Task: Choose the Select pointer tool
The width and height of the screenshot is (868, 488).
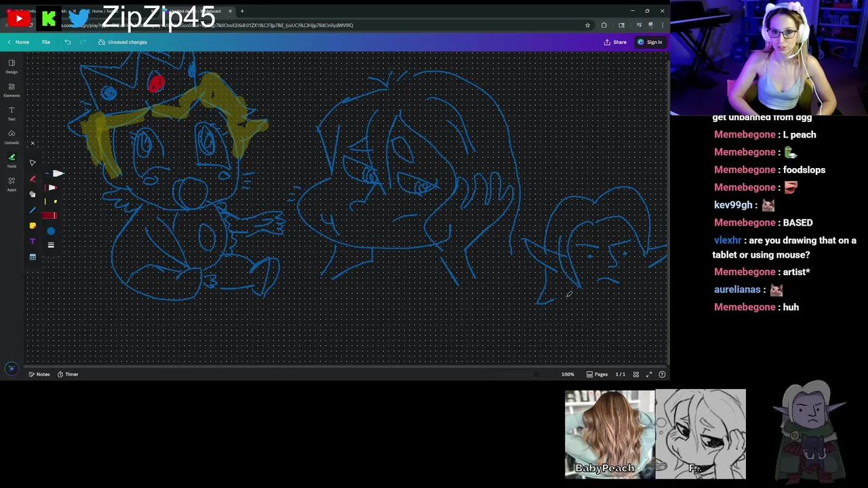Action: pos(32,163)
